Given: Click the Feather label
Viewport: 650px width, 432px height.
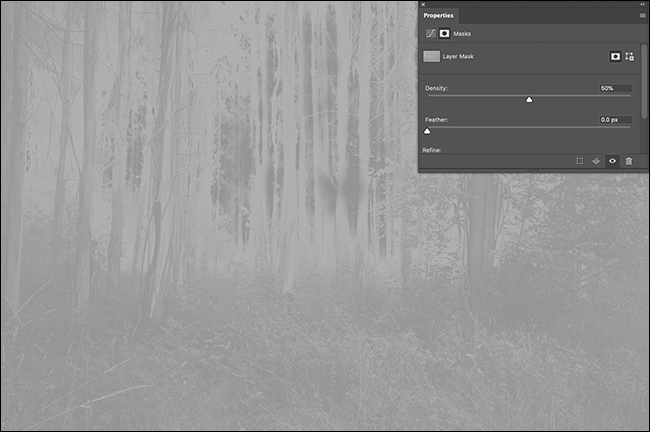Looking at the screenshot, I should (x=436, y=120).
